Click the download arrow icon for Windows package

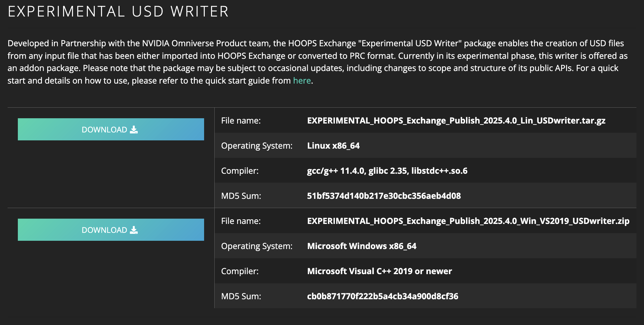coord(134,230)
